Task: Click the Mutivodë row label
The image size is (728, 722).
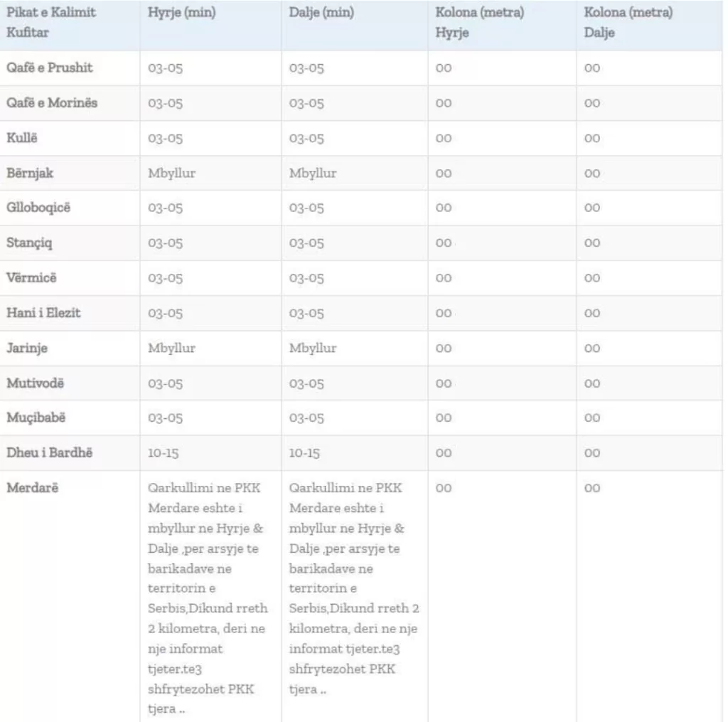Action: (36, 383)
